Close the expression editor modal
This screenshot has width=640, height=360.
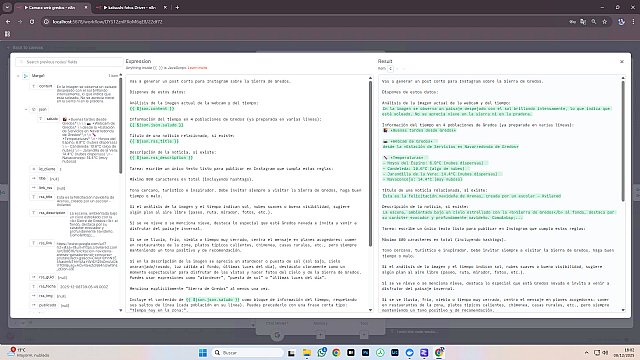coord(622,62)
